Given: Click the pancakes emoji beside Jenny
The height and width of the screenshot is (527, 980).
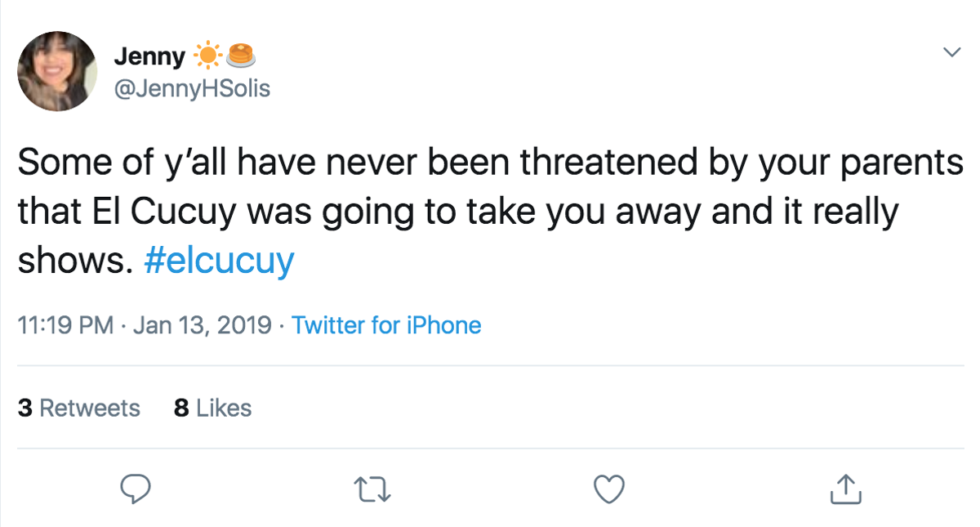Looking at the screenshot, I should tap(240, 56).
